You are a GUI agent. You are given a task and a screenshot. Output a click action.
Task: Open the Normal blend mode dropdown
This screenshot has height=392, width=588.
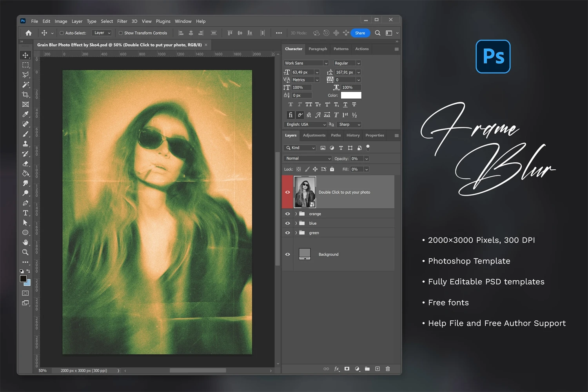[x=308, y=158]
